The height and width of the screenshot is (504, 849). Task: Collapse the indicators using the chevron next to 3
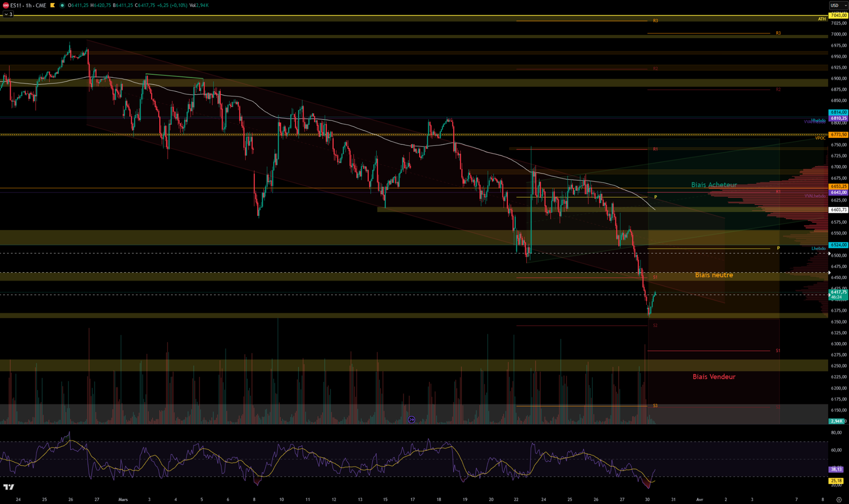(x=6, y=14)
